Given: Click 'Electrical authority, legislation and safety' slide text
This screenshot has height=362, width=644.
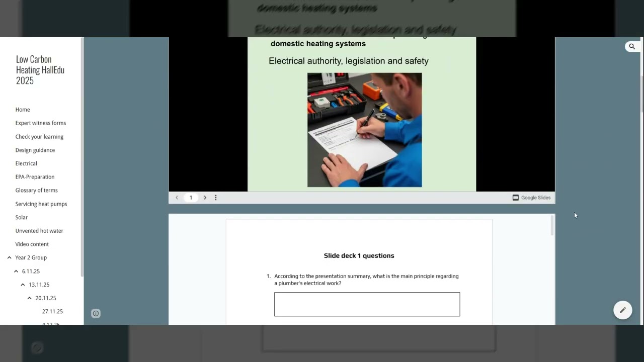Looking at the screenshot, I should (349, 61).
